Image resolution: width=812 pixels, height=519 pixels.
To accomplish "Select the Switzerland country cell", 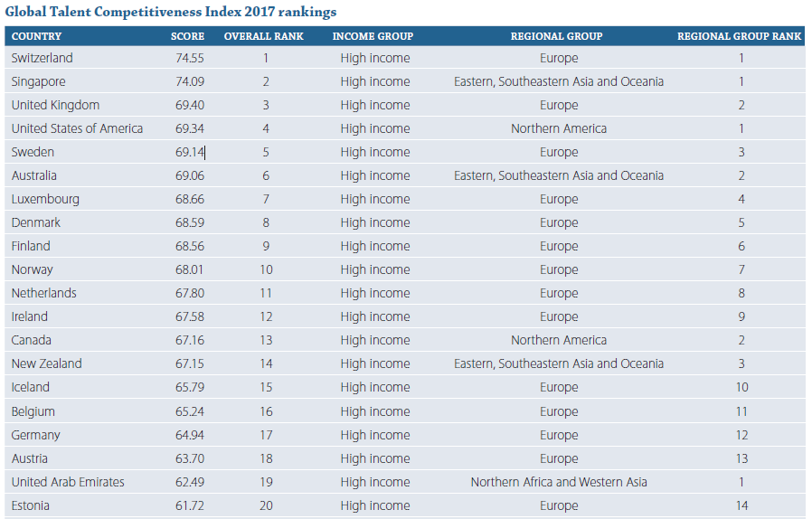I will 42,58.
